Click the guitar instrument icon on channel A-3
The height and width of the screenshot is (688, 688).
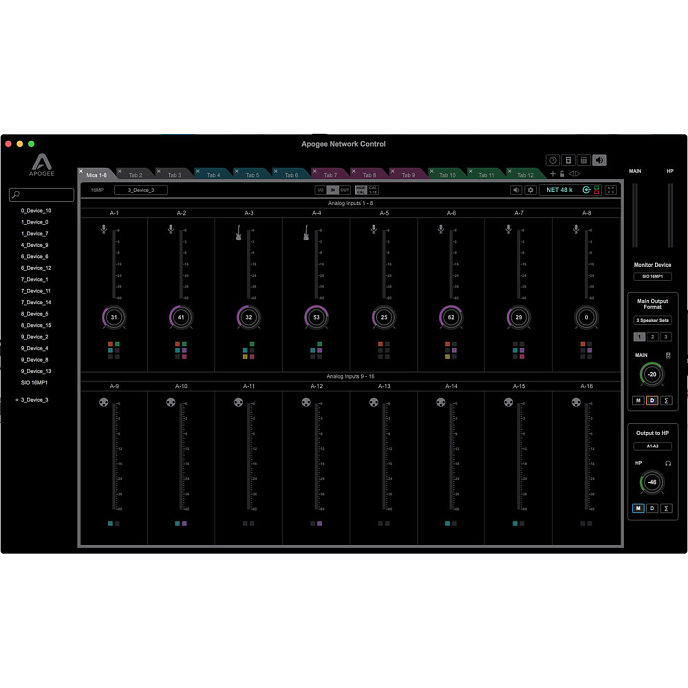click(x=238, y=232)
